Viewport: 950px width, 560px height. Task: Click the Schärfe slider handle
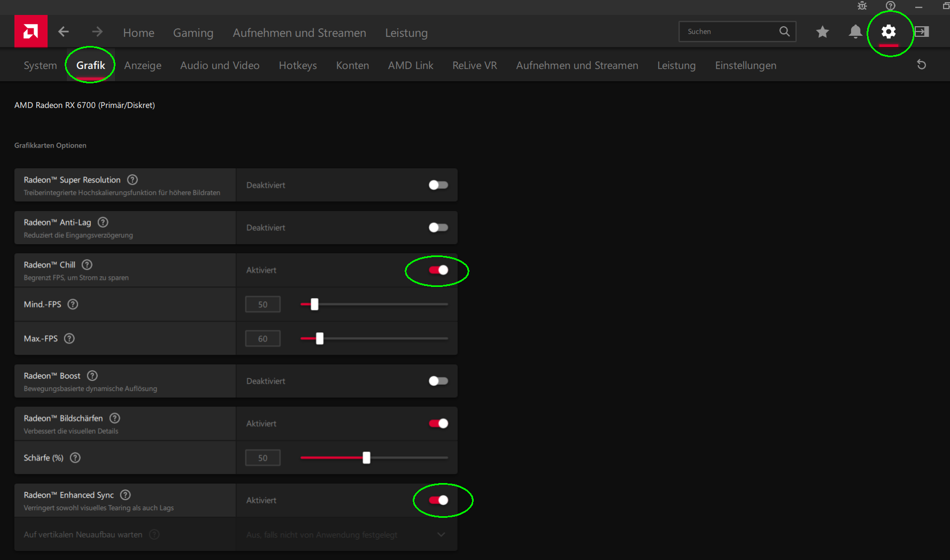(x=366, y=457)
